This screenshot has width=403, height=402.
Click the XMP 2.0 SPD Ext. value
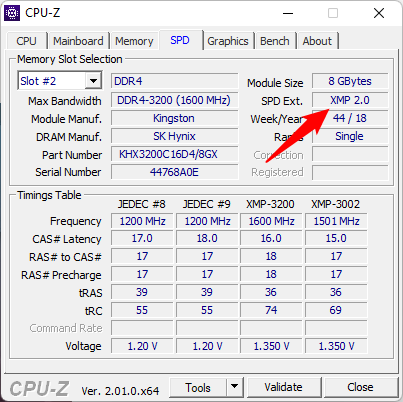click(x=350, y=100)
